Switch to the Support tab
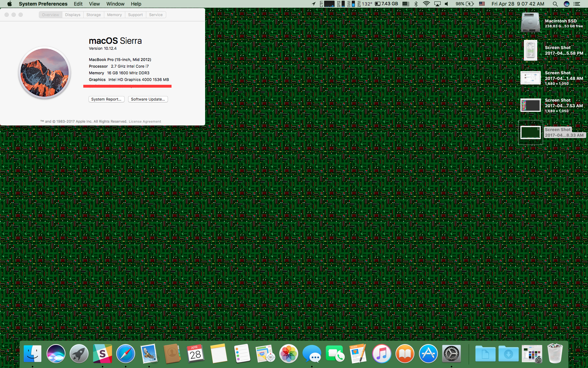 [135, 15]
